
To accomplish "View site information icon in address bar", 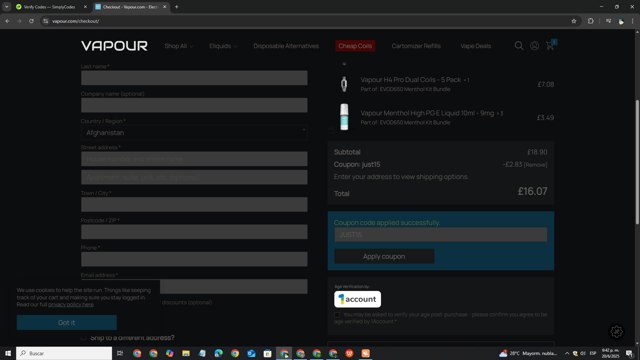I will (x=46, y=21).
